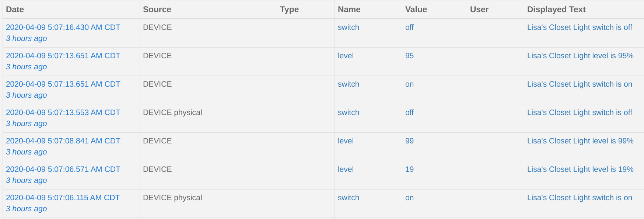Click 'Lisa's Closet Light level is 19%' text
Image resolution: width=644 pixels, height=219 pixels.
click(x=580, y=169)
